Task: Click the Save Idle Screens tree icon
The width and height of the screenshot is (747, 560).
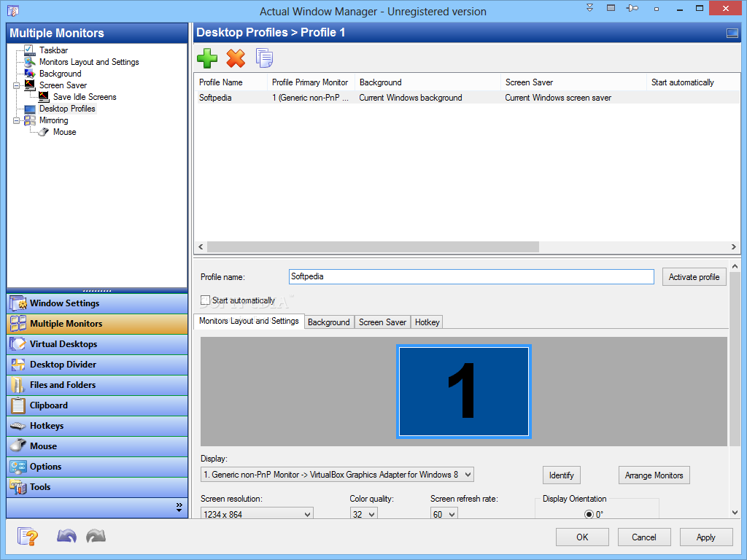Action: pyautogui.click(x=43, y=97)
